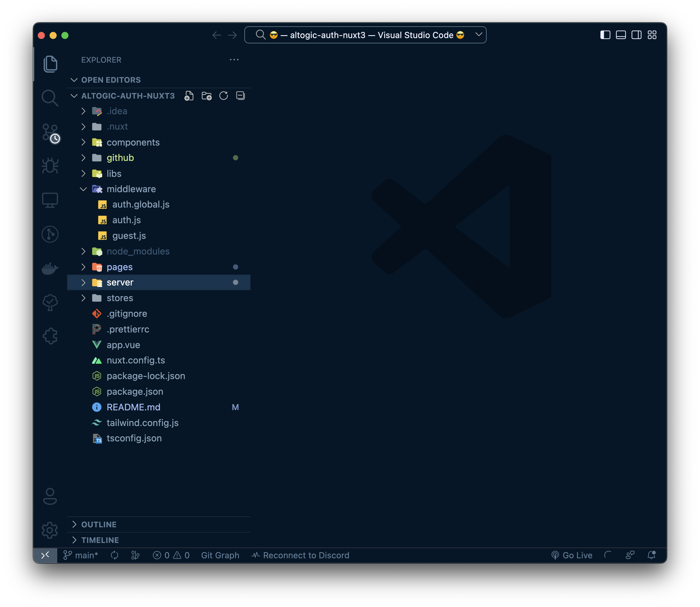Toggle the primary side bar visibility
700x607 pixels.
click(605, 35)
